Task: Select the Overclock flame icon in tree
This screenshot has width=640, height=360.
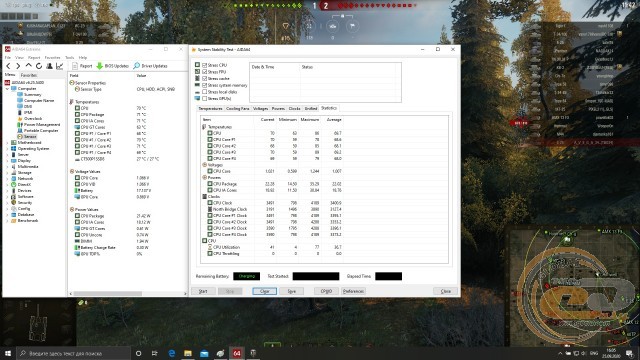Action: coord(20,118)
